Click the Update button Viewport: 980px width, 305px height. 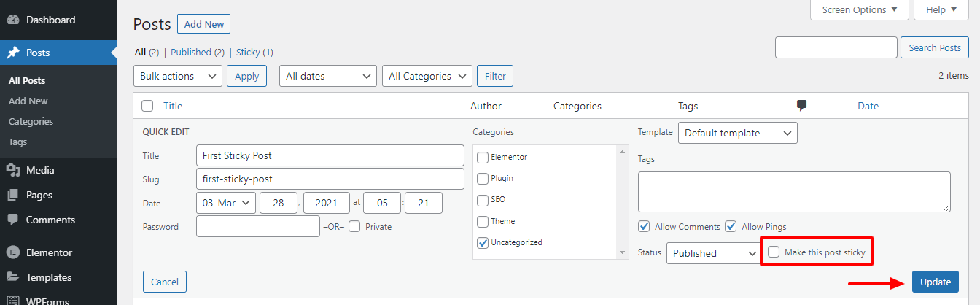[936, 282]
